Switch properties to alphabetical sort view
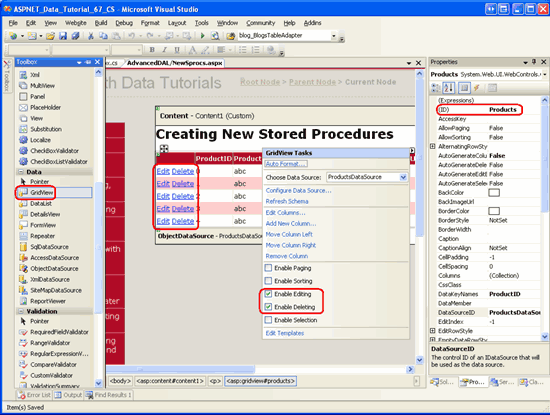 [x=449, y=88]
